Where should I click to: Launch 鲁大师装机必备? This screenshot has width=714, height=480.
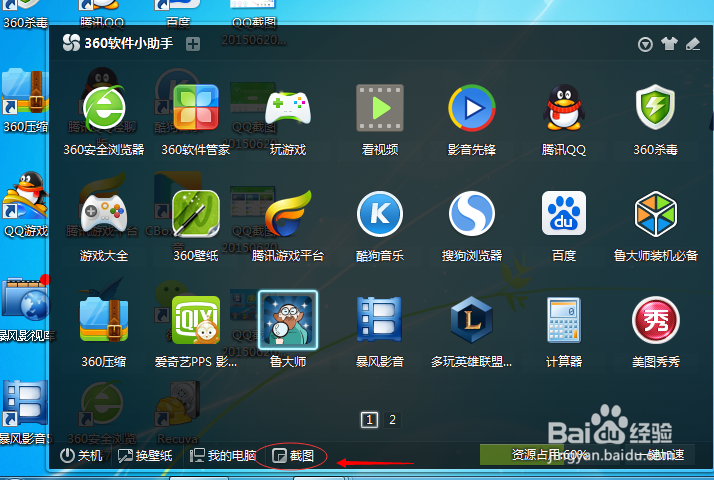[x=656, y=214]
